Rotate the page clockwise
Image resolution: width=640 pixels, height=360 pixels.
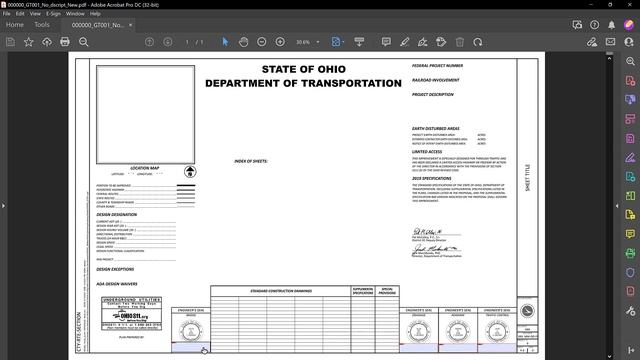point(478,42)
